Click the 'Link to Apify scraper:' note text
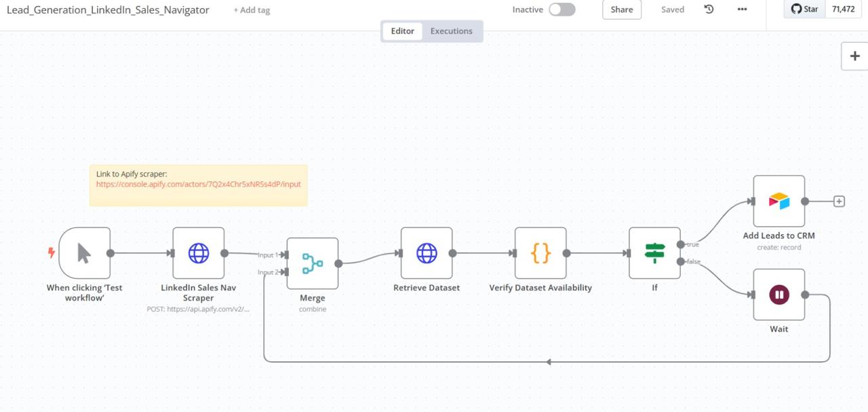Viewport: 868px width, 412px height. [x=132, y=174]
